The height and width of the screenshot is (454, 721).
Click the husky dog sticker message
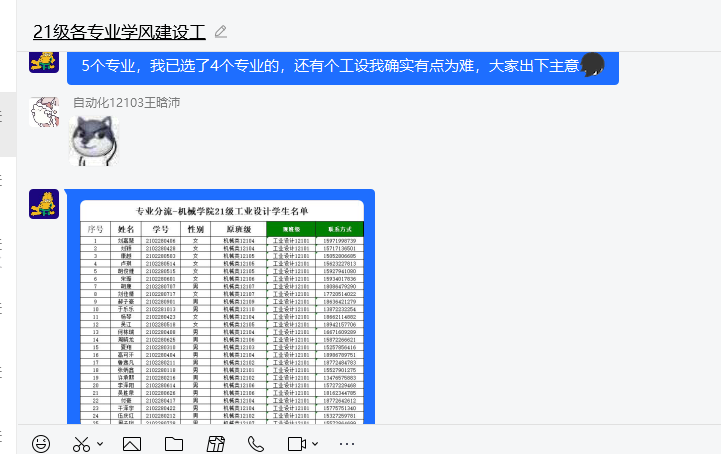point(94,142)
